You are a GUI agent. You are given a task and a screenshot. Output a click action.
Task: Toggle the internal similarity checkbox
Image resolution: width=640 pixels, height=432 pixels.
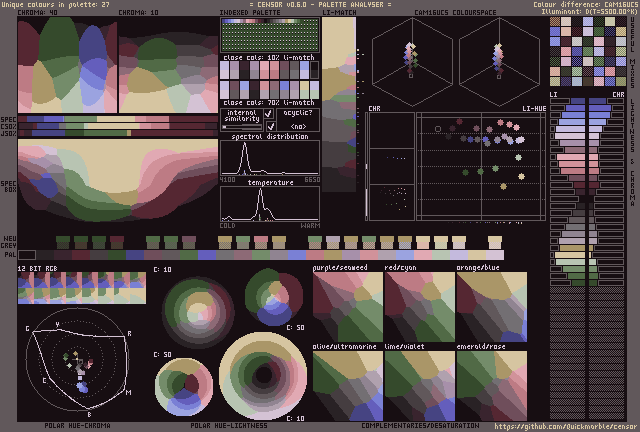pyautogui.click(x=269, y=114)
